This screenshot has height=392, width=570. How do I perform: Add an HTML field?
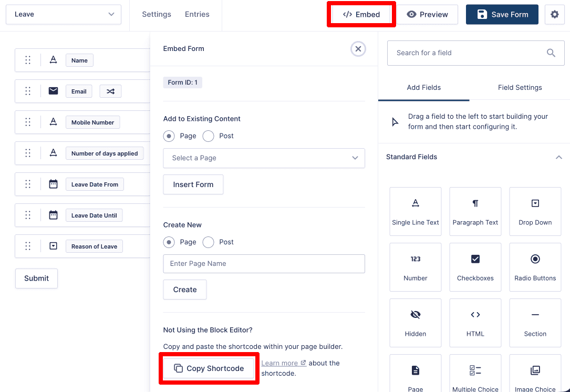pyautogui.click(x=475, y=323)
